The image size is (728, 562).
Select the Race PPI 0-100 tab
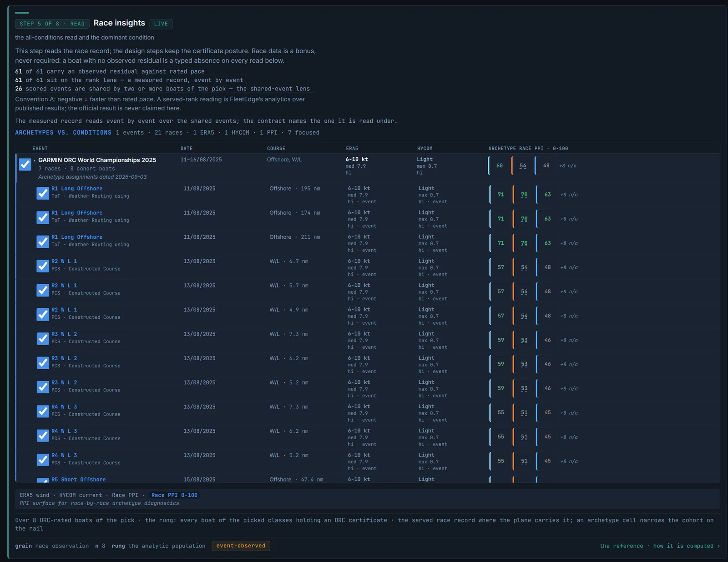[174, 495]
